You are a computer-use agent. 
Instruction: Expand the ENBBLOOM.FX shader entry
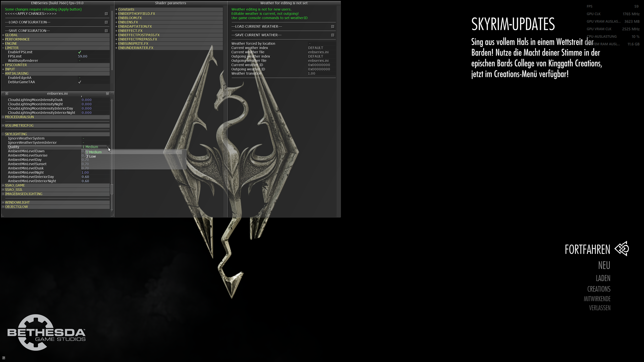[116, 18]
